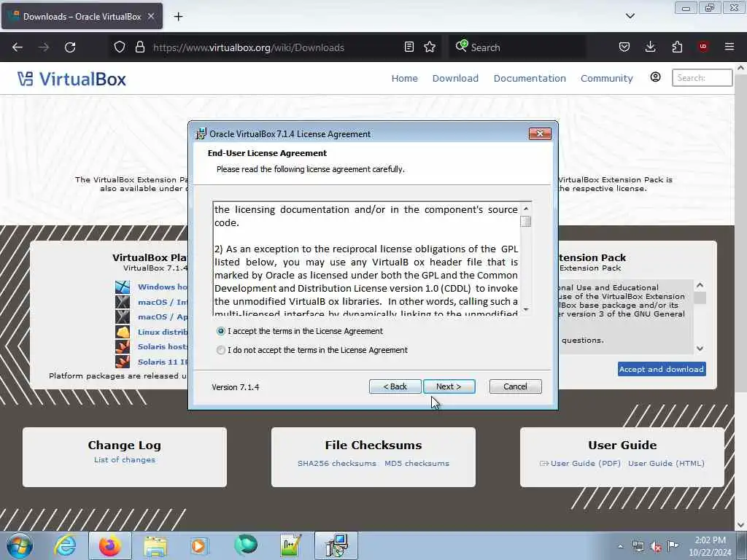Click license text scrollbar down arrow
This screenshot has width=747, height=560.
click(x=526, y=309)
